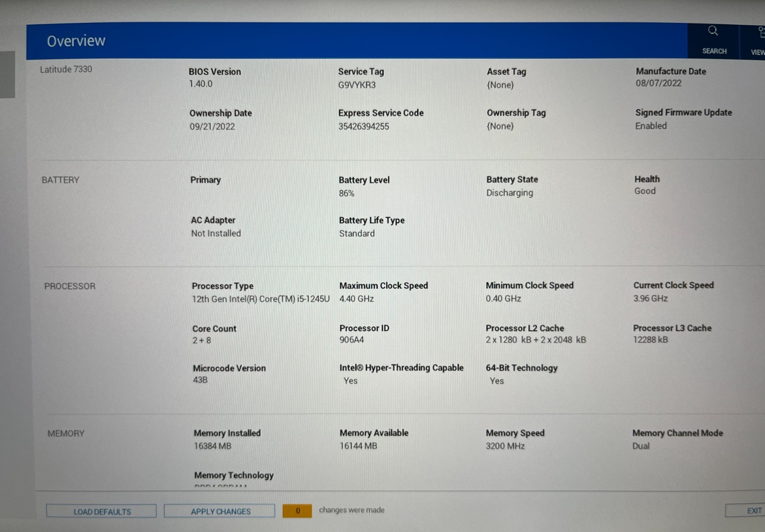
Task: Click the Manufacture Date label
Action: point(671,71)
